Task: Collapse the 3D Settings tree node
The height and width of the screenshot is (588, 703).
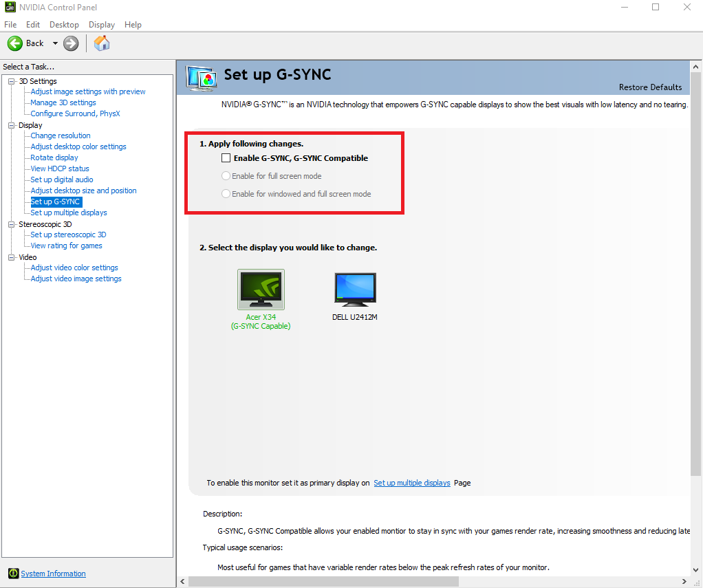Action: (11, 81)
